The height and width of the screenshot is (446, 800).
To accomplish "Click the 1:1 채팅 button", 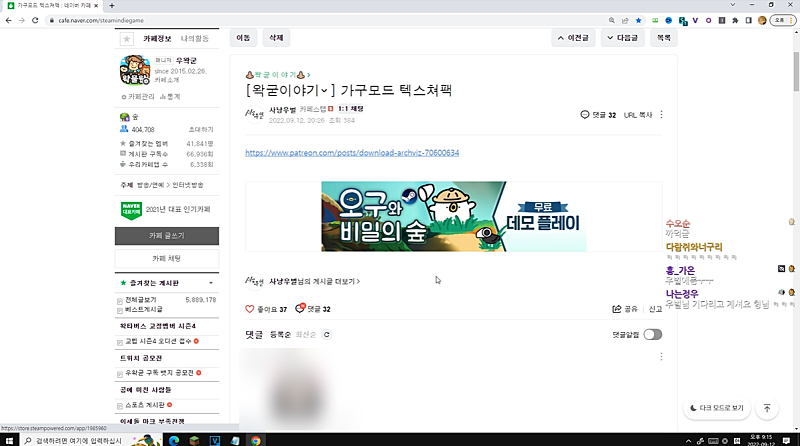I will click(x=351, y=109).
